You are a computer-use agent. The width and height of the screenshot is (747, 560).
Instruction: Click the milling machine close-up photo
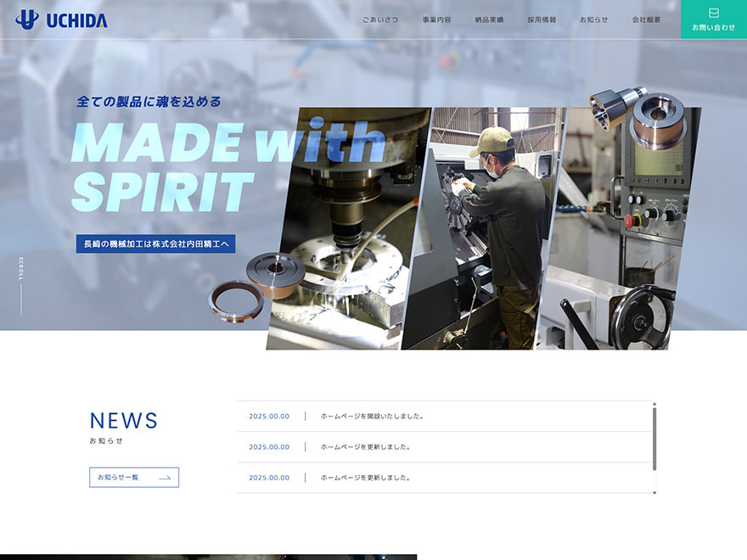coord(348,229)
